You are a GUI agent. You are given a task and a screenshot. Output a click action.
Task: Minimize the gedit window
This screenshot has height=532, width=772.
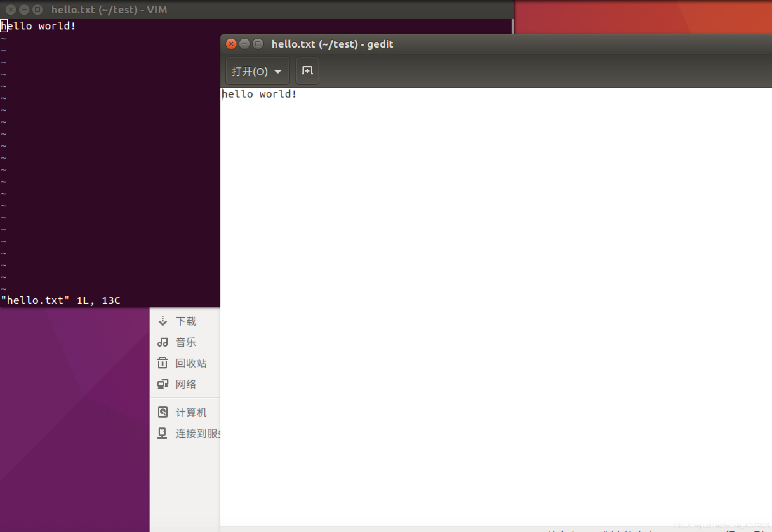pyautogui.click(x=245, y=44)
